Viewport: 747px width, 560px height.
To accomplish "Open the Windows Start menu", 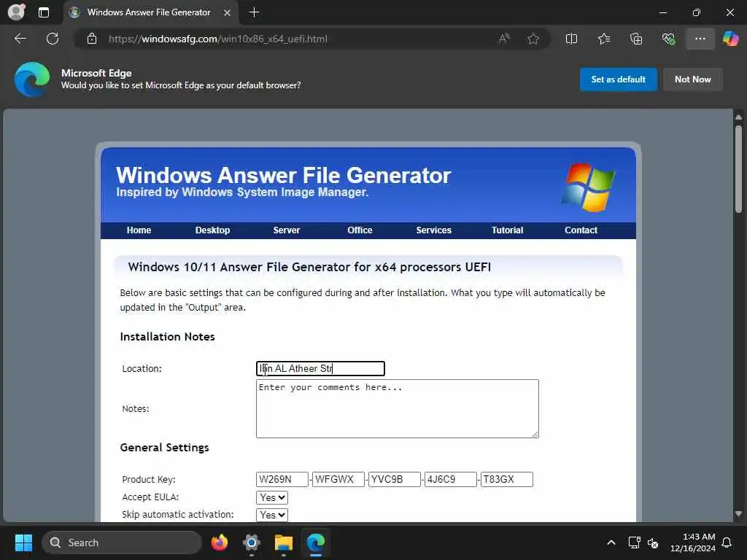I will point(23,542).
